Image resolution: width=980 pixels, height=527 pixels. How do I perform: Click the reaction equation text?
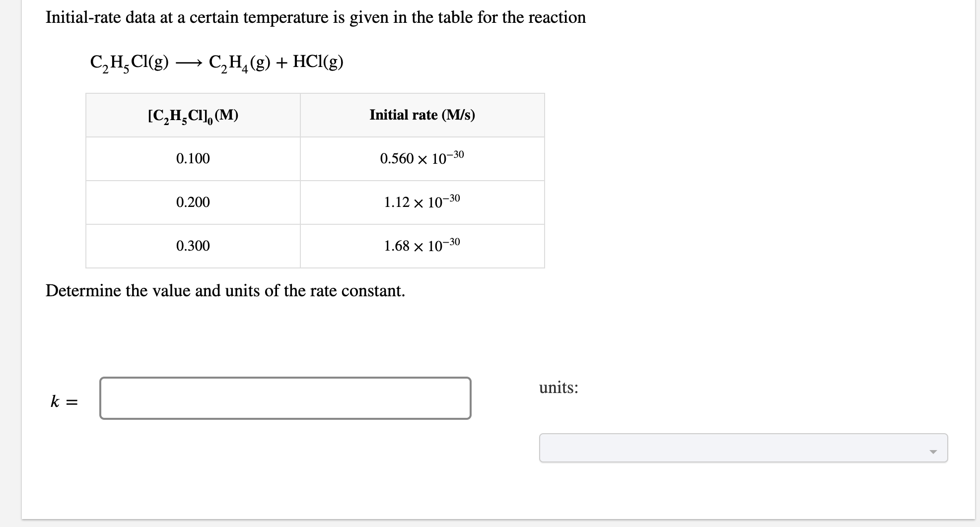[216, 61]
